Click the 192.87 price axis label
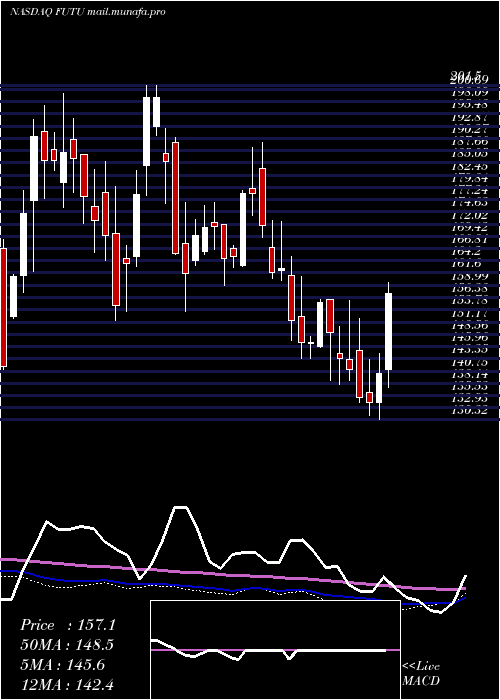Screen dimensions: 500x700 [469, 118]
